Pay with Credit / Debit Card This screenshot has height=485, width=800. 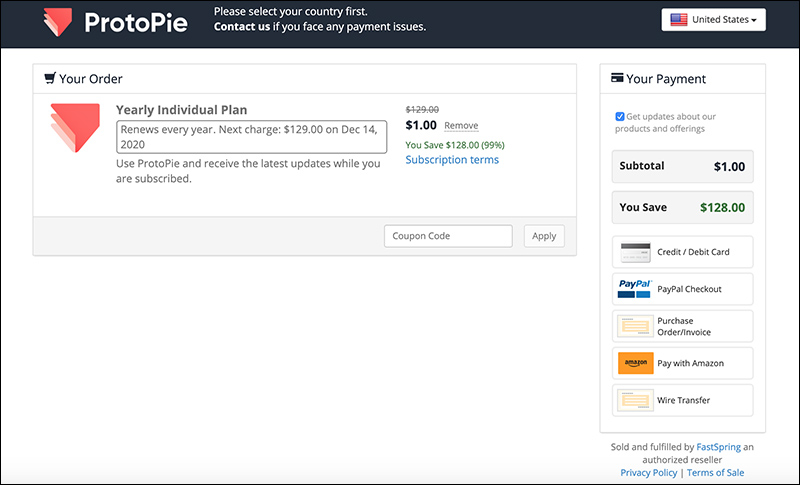(682, 252)
